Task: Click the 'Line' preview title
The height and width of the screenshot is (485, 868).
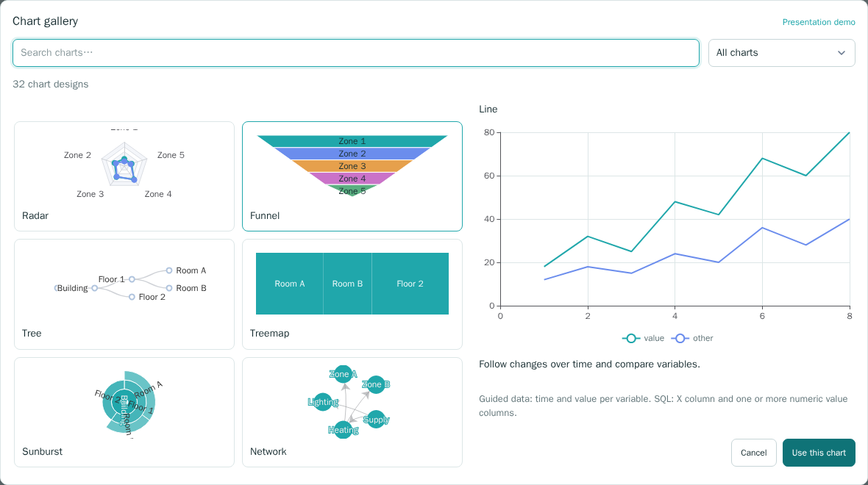Action: pos(488,109)
